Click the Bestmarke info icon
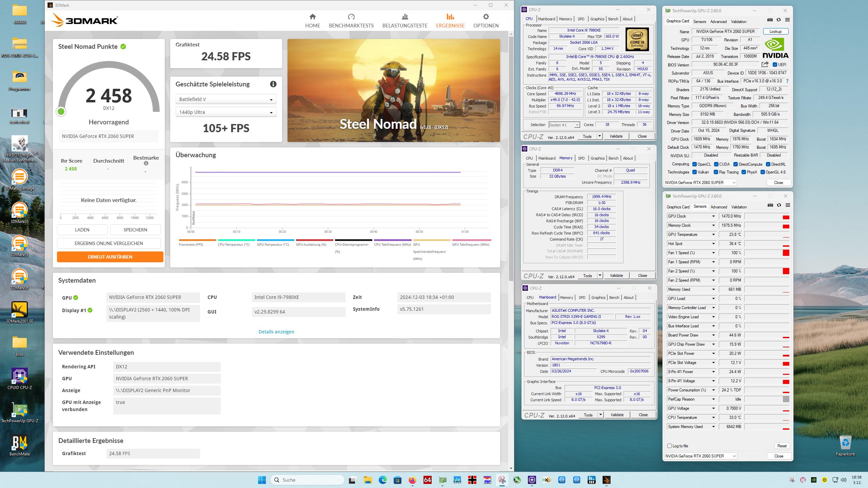The image size is (868, 488). [x=146, y=163]
